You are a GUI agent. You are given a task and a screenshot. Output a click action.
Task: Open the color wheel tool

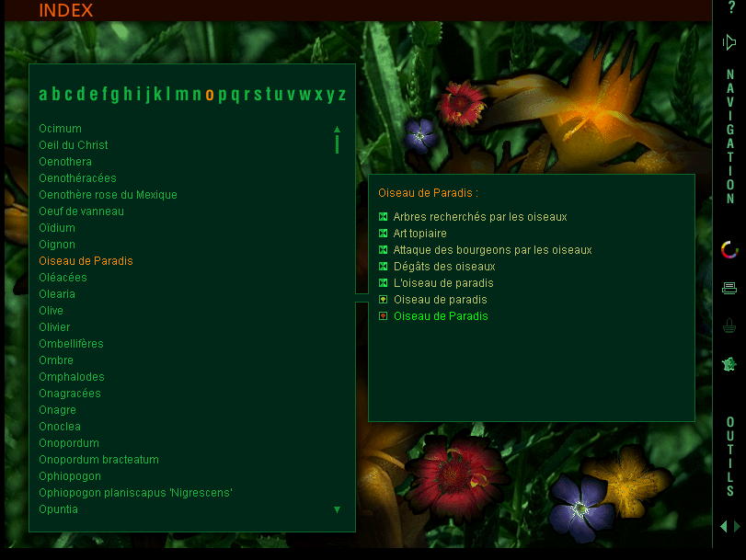729,249
